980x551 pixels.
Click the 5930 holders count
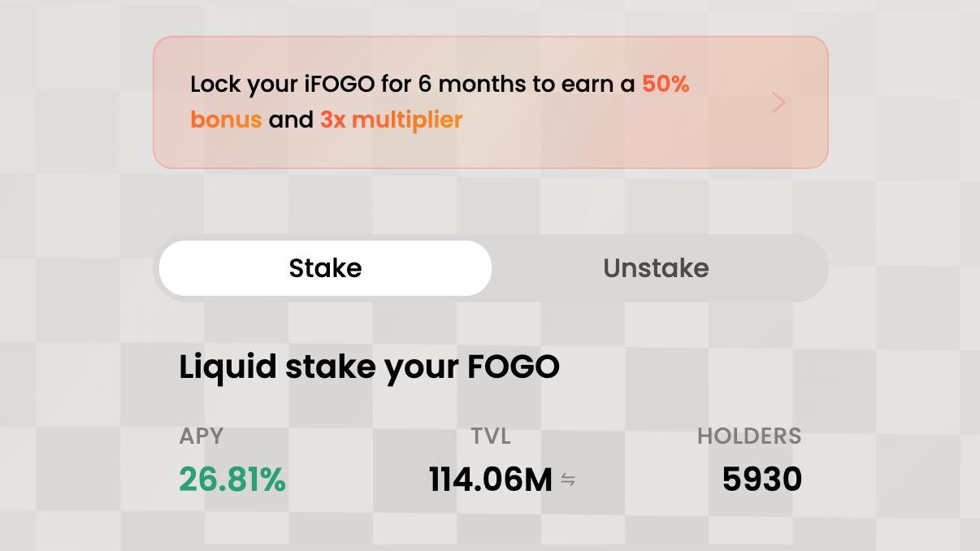pyautogui.click(x=761, y=479)
